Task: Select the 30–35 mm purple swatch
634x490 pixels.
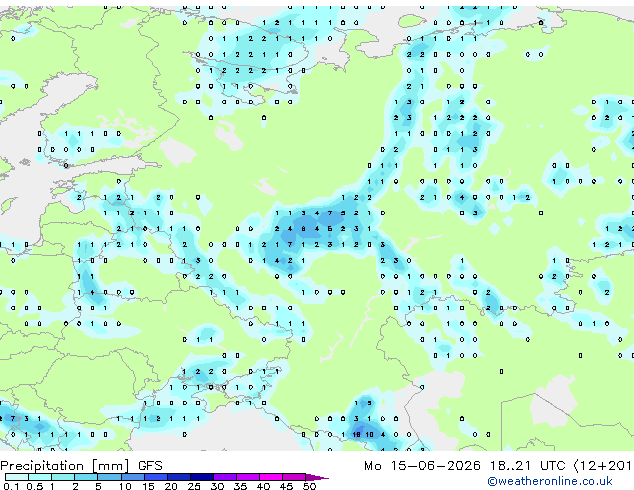Action: click(x=224, y=477)
